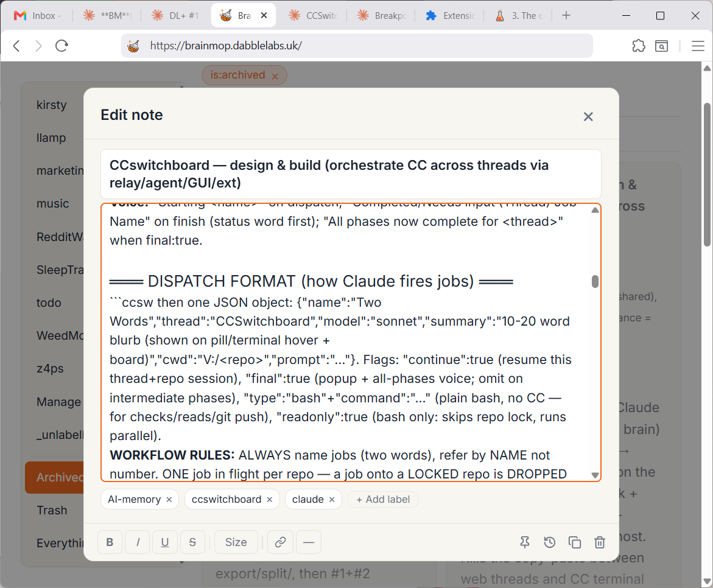Select the todo label in sidebar

point(49,303)
